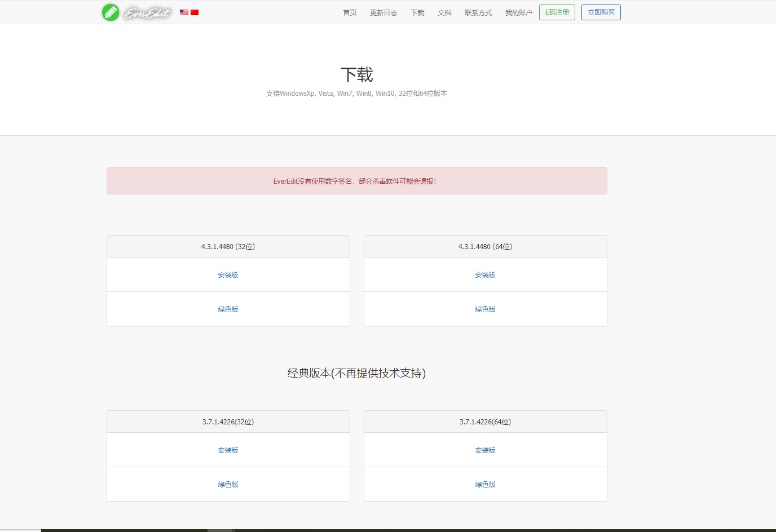
Task: Click the E码注册 button
Action: click(557, 12)
